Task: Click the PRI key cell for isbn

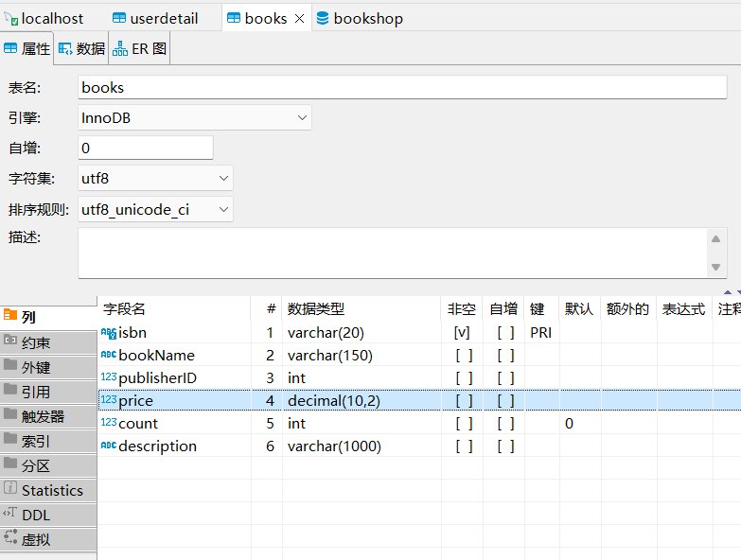Action: click(x=541, y=333)
